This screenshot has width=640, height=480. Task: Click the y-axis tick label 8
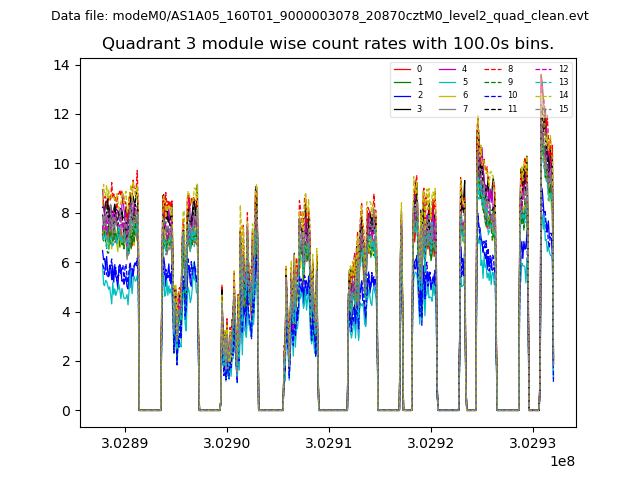(67, 213)
